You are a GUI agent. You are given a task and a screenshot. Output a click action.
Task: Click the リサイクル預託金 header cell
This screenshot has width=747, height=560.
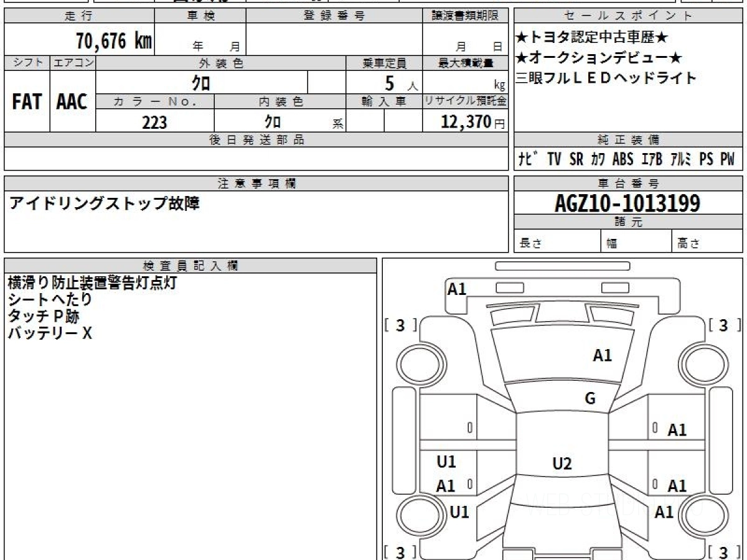(466, 101)
